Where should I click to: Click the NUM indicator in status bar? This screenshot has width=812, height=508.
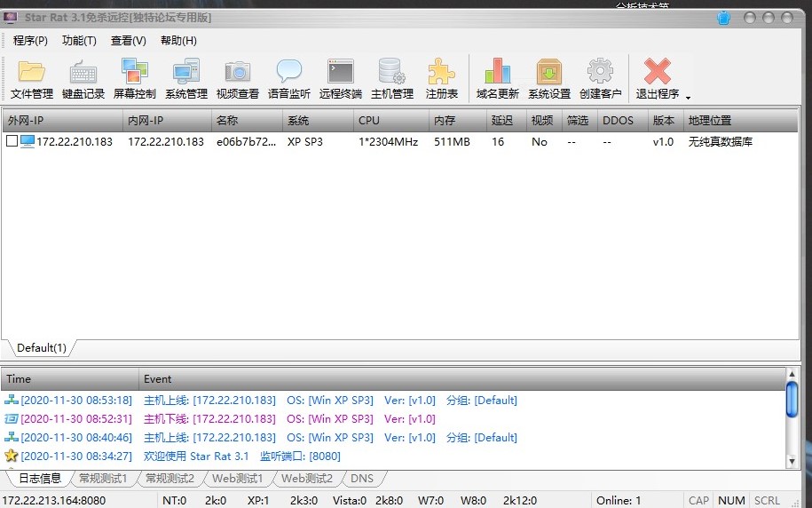pos(732,501)
